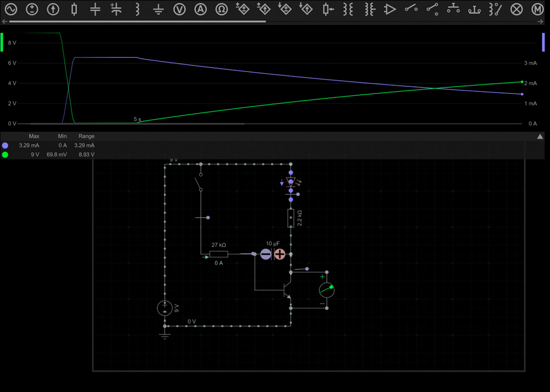This screenshot has width=550, height=392.
Task: Select the 10 µF capacitor minus button
Action: [x=266, y=254]
